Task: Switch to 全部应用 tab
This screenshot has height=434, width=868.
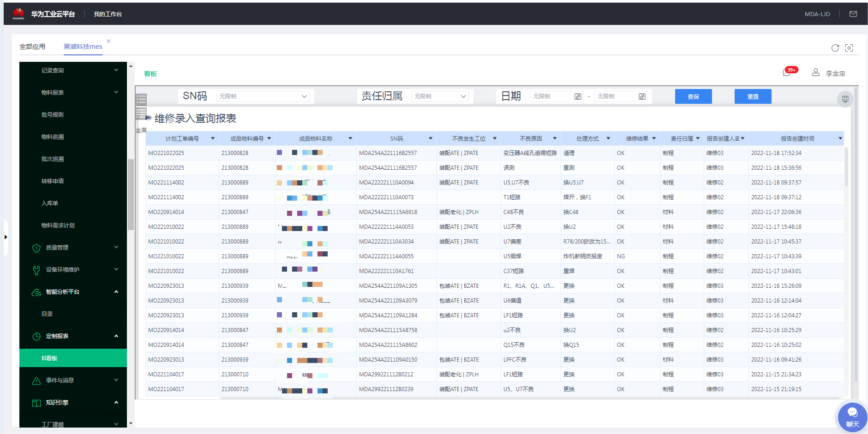Action: click(32, 47)
